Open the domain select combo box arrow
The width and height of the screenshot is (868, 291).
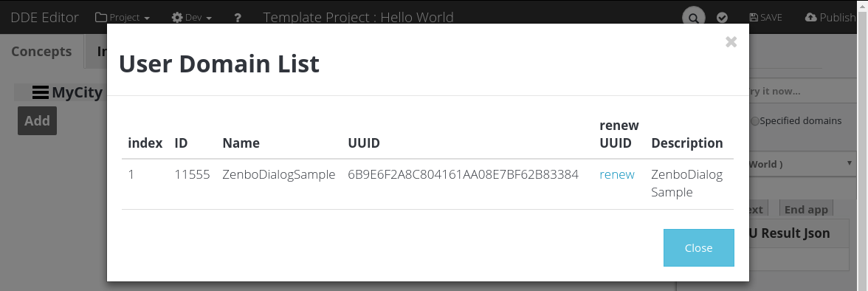pyautogui.click(x=850, y=163)
